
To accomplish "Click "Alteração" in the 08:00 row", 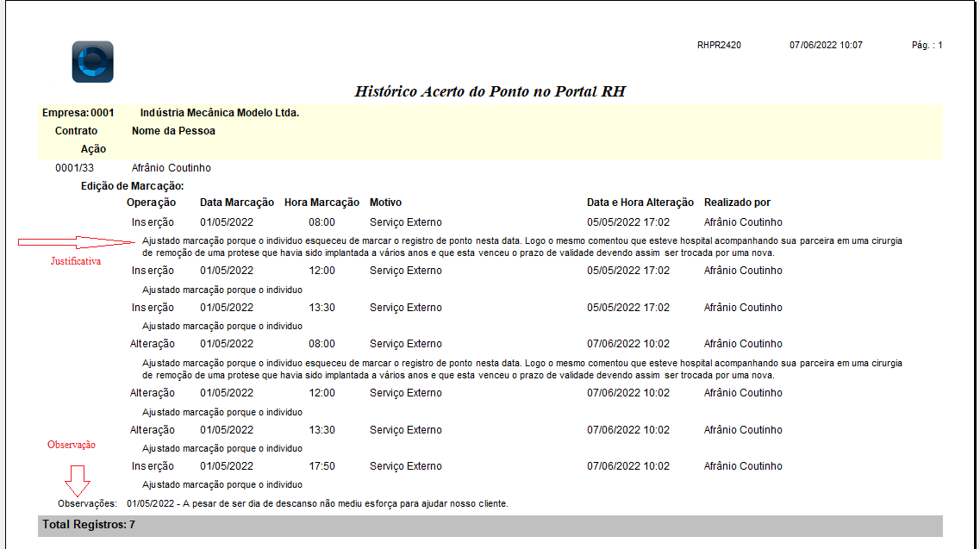I will point(153,344).
